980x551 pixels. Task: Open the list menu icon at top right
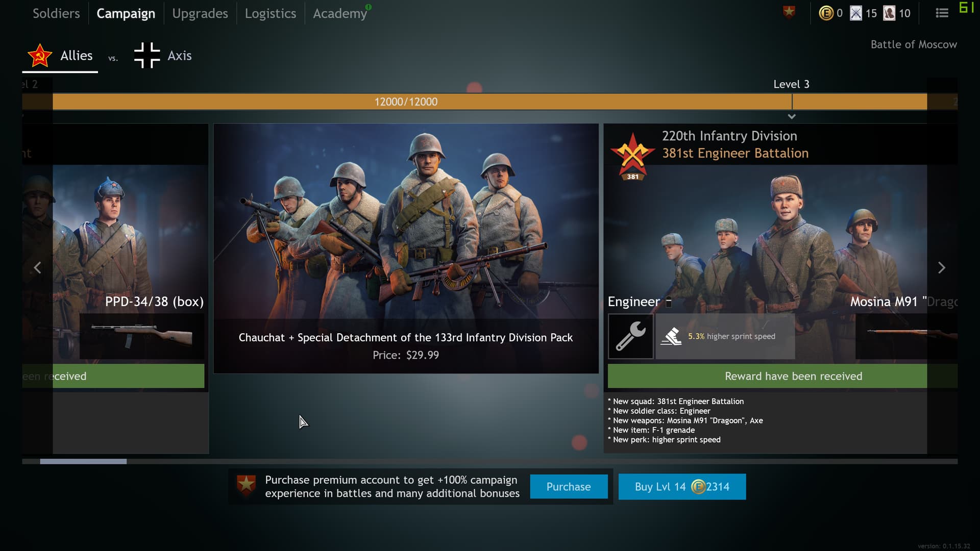pos(942,13)
